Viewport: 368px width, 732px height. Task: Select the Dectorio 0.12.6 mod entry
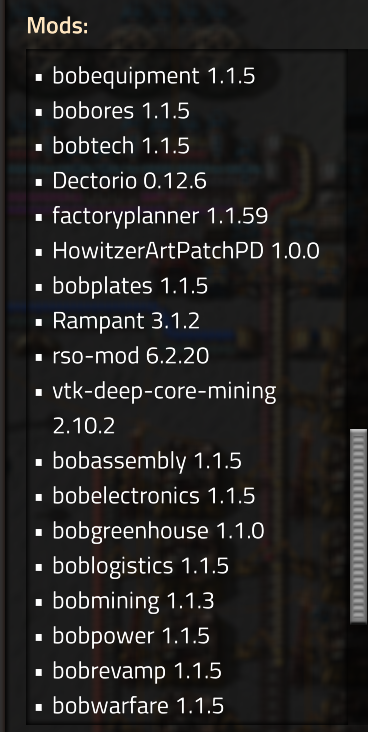click(x=129, y=181)
